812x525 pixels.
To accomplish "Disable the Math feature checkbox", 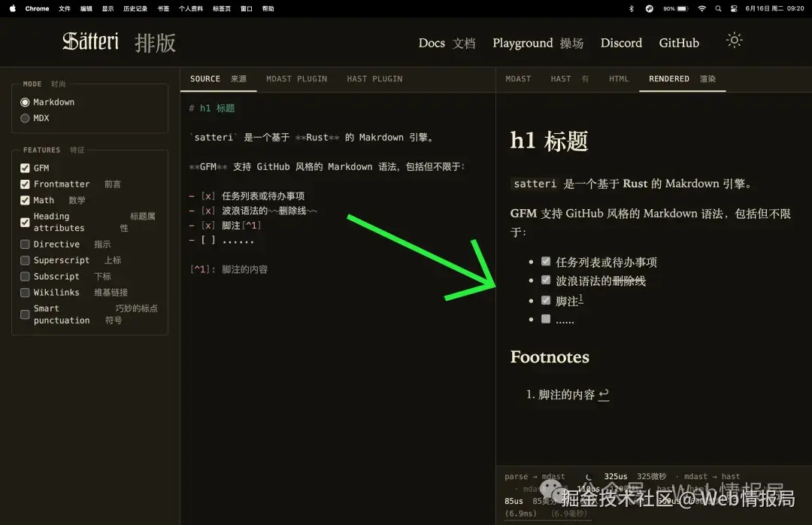I will point(25,200).
